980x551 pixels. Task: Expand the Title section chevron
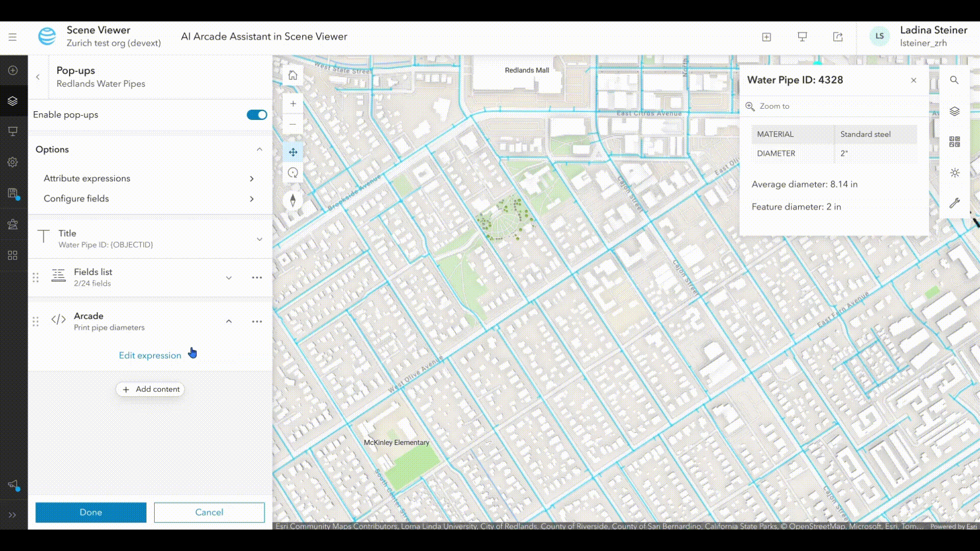259,239
